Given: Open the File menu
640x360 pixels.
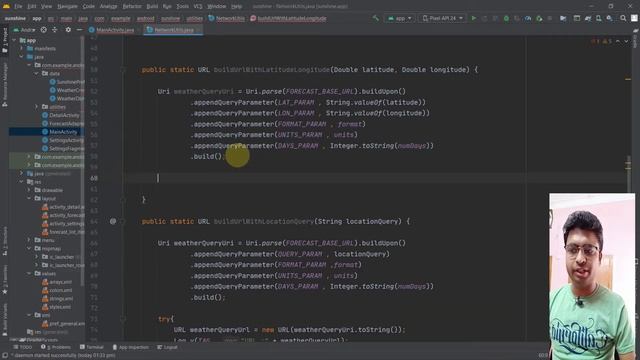Looking at the screenshot, I should click(x=18, y=7).
